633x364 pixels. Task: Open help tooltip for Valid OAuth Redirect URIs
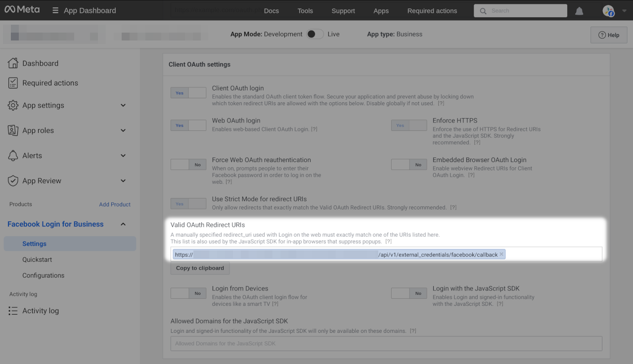(x=388, y=242)
